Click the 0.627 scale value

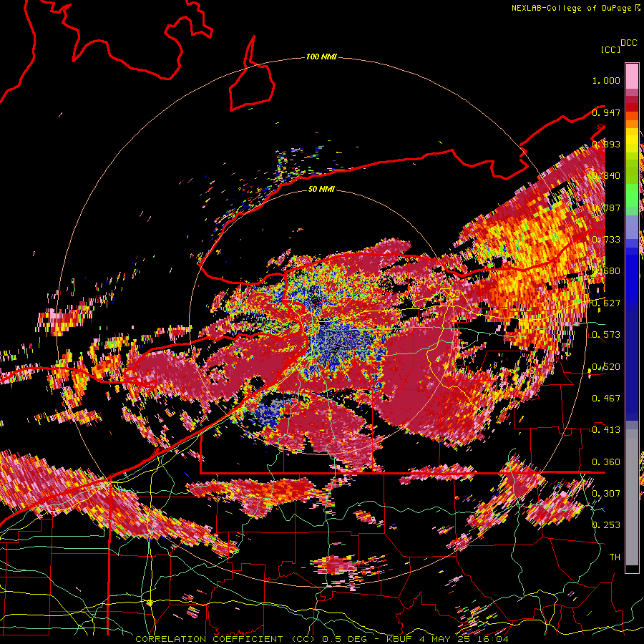tap(606, 303)
